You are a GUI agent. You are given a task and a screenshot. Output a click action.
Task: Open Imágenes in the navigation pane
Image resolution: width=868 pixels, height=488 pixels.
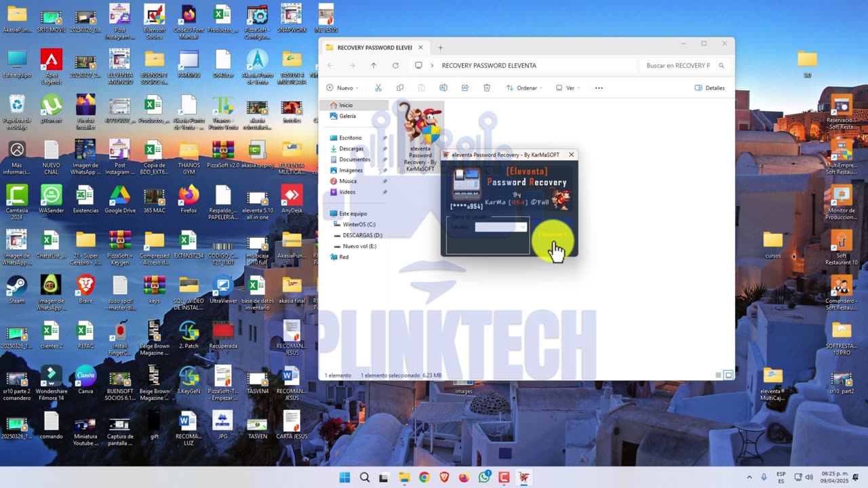351,170
